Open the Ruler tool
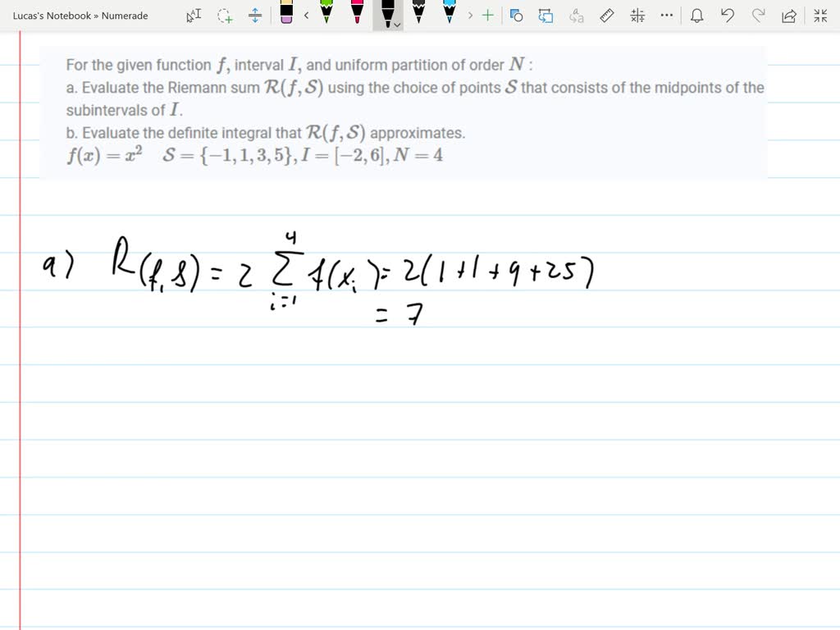This screenshot has height=630, width=840. coord(605,15)
